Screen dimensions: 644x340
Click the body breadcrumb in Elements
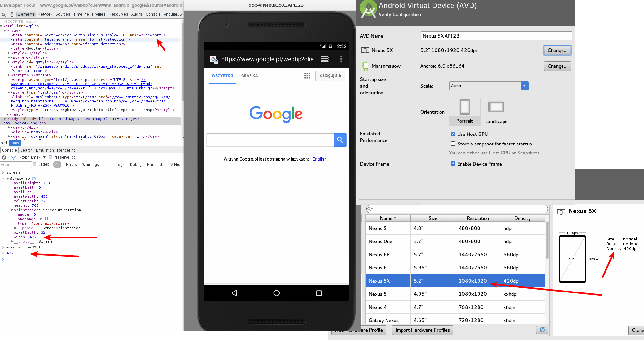click(15, 143)
